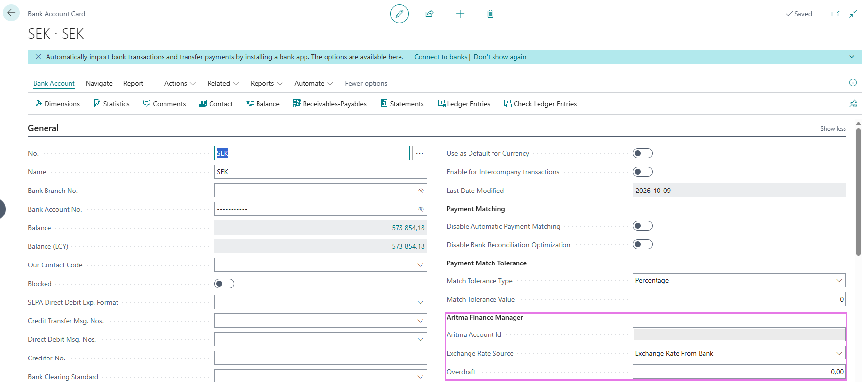Open Our Contact Code dropdown
Image resolution: width=868 pixels, height=382 pixels.
click(x=420, y=265)
